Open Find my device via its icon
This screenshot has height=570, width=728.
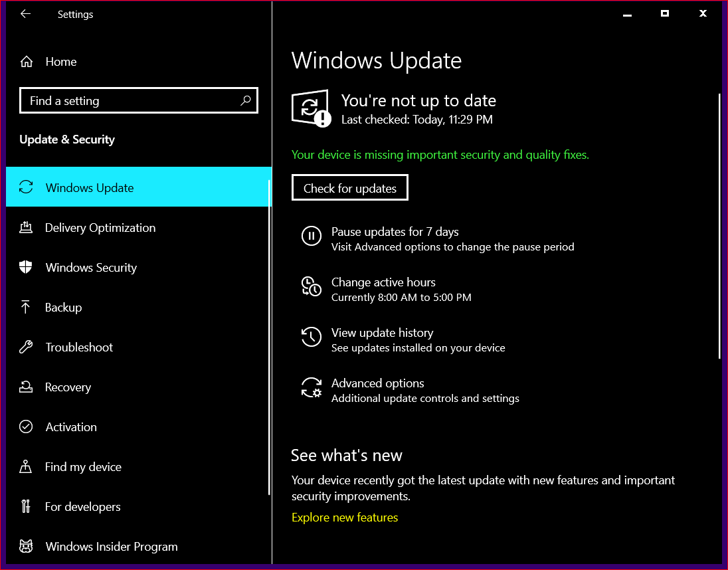coord(25,466)
